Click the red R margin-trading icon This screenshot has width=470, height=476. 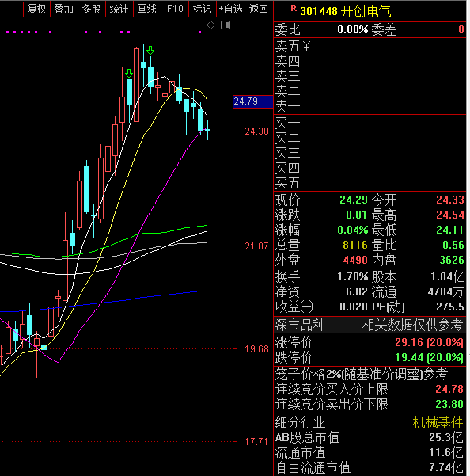point(294,9)
